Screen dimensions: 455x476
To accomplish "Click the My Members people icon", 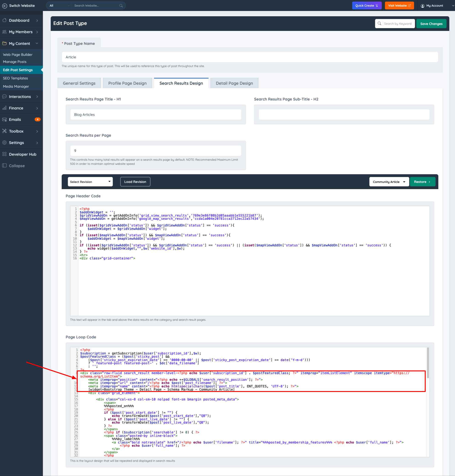I will point(4,32).
